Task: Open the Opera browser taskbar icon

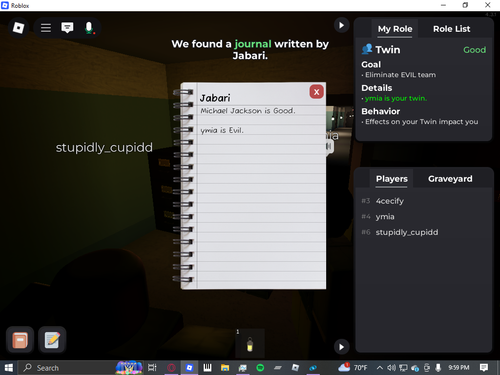Action: (x=171, y=368)
